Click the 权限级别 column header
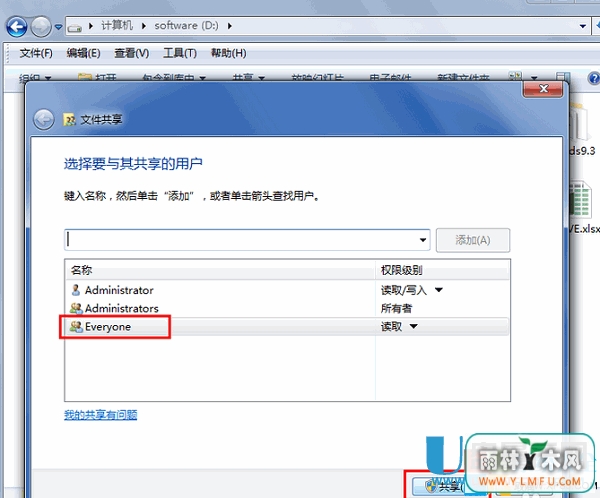600x498 pixels. [x=442, y=270]
